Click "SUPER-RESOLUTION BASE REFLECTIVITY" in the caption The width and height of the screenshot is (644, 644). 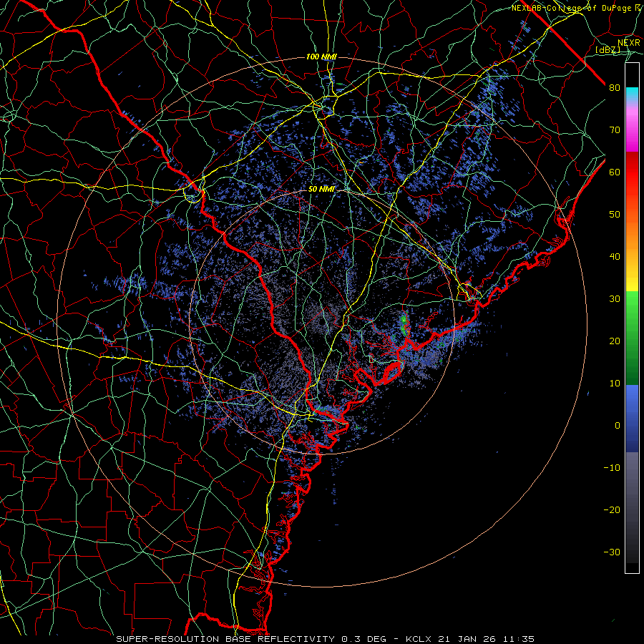[225, 639]
